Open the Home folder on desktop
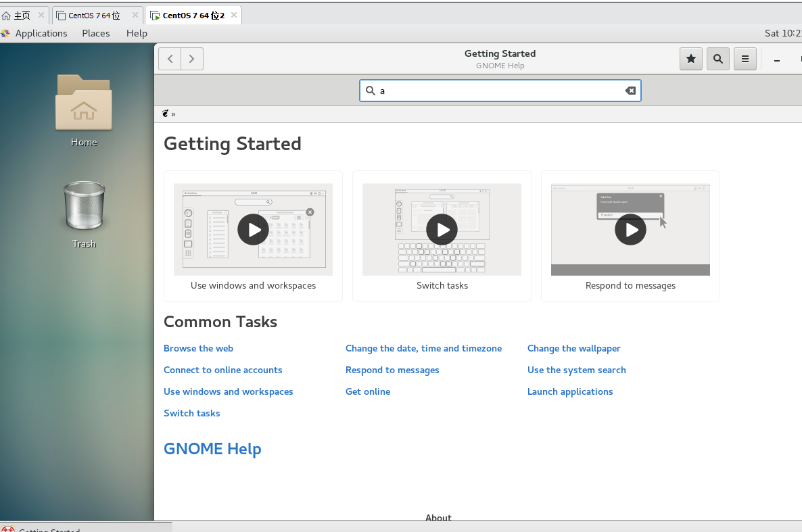 (x=84, y=111)
